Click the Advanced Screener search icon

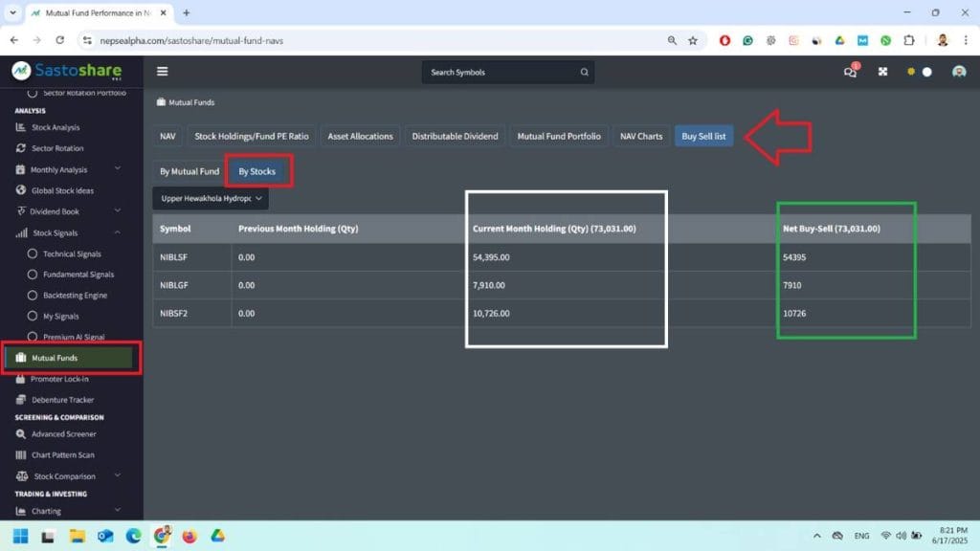tap(21, 433)
